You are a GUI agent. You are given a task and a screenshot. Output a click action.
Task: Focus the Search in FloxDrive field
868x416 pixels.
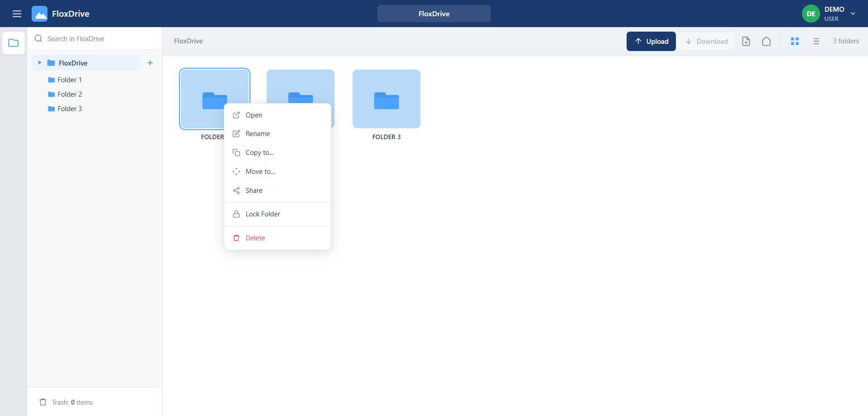point(95,38)
